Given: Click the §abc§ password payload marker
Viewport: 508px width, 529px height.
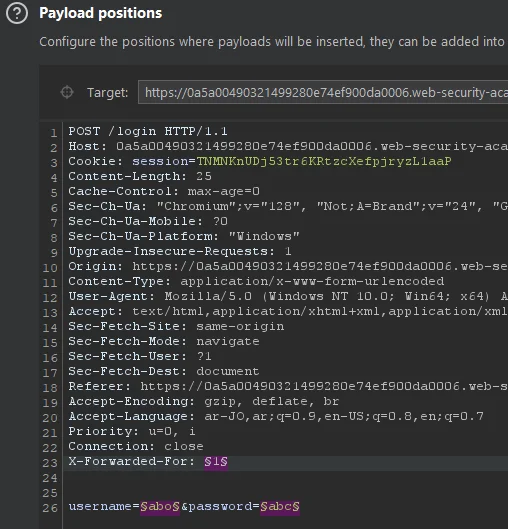Looking at the screenshot, I should pyautogui.click(x=280, y=506).
